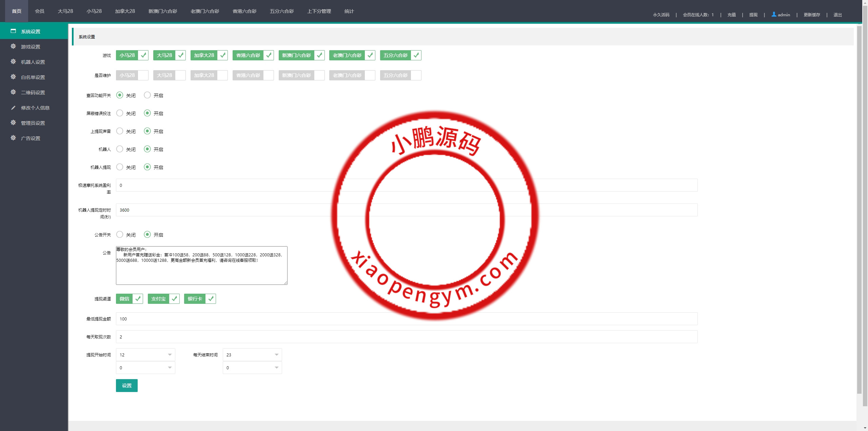This screenshot has width=868, height=431.
Task: Click the 机器人提现定时时间 input field
Action: click(407, 210)
